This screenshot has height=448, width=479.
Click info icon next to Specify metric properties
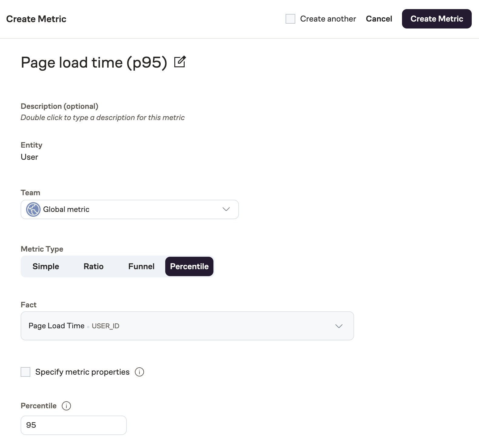[139, 372]
